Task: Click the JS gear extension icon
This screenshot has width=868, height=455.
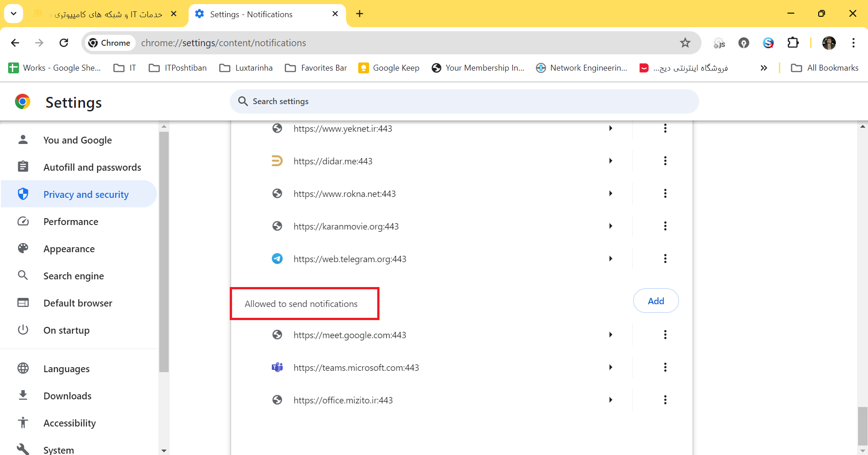Action: 719,43
